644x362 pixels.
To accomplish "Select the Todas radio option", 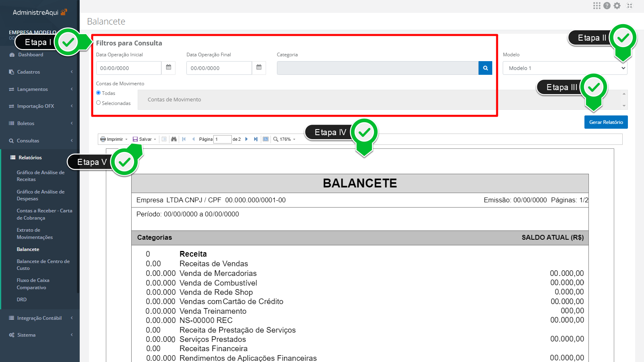I will (x=99, y=93).
